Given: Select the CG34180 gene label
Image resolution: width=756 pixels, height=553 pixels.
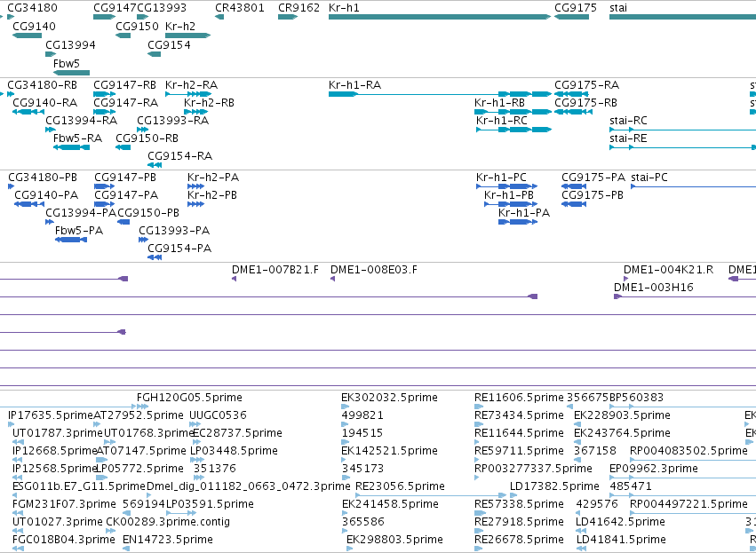Looking at the screenshot, I should coord(32,8).
